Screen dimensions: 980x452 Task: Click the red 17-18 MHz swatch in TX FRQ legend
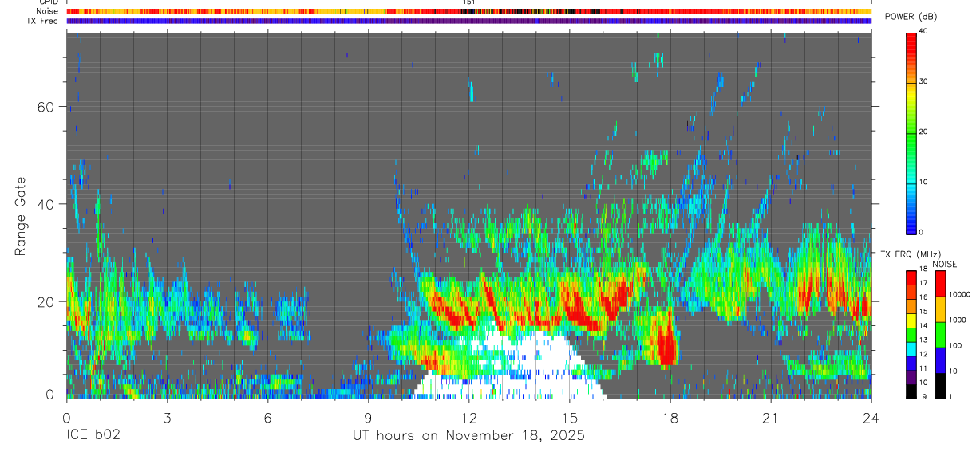(x=911, y=278)
